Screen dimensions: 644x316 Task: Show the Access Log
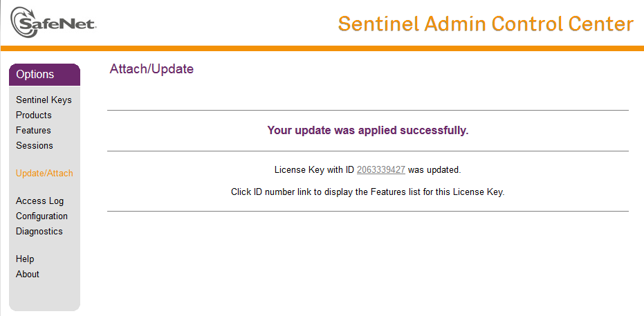click(x=40, y=201)
